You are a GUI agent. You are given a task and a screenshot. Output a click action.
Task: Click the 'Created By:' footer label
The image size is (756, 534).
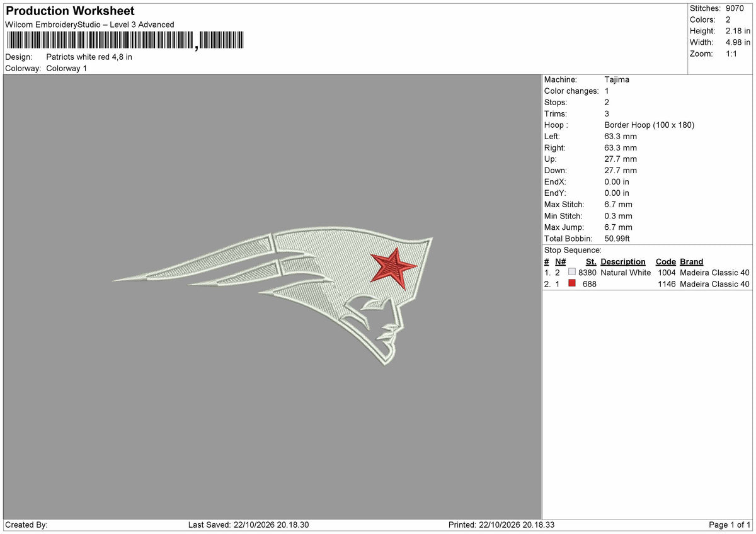[26, 525]
